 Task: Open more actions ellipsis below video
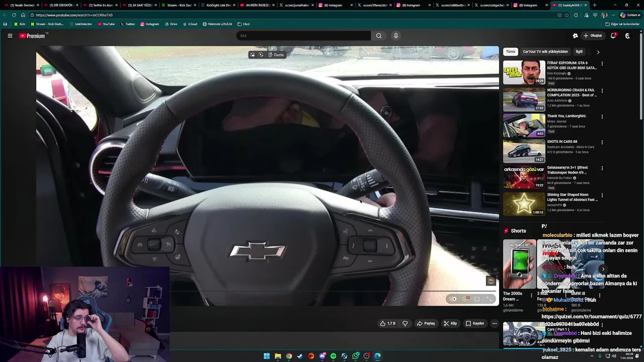coord(495,323)
